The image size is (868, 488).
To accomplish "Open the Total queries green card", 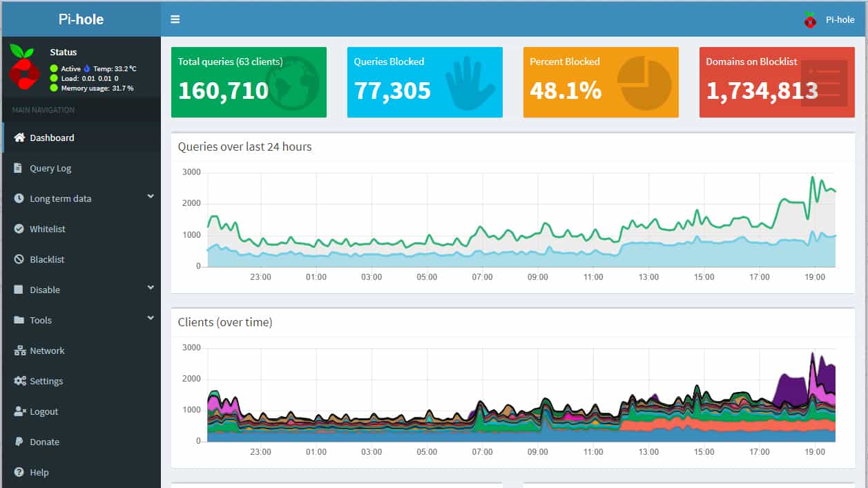I will tap(249, 82).
